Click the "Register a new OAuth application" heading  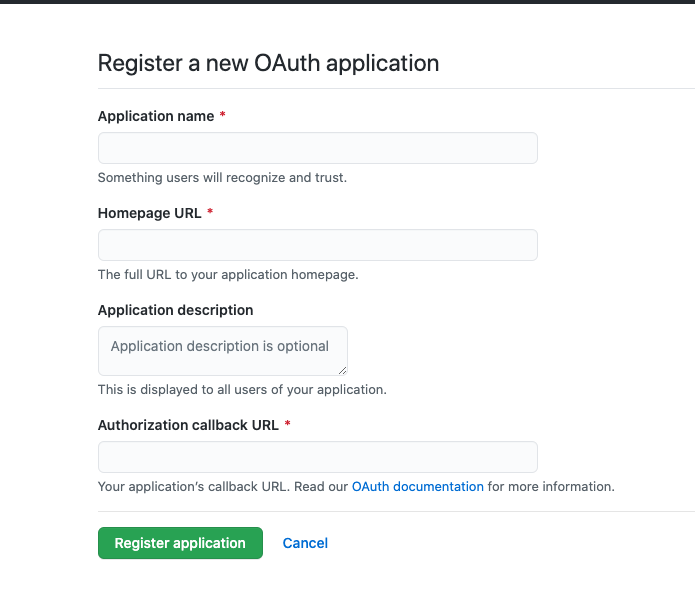[x=268, y=63]
